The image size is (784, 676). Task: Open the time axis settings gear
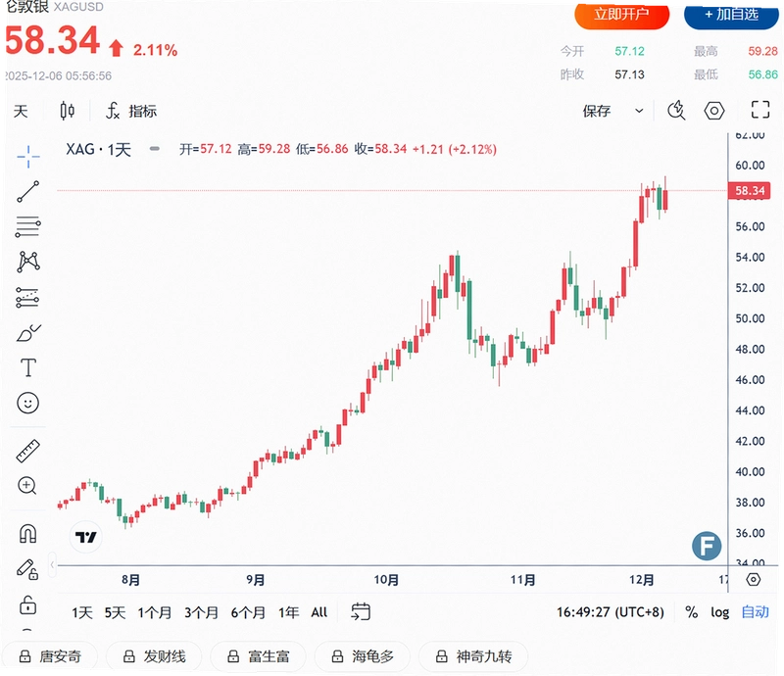coord(753,580)
